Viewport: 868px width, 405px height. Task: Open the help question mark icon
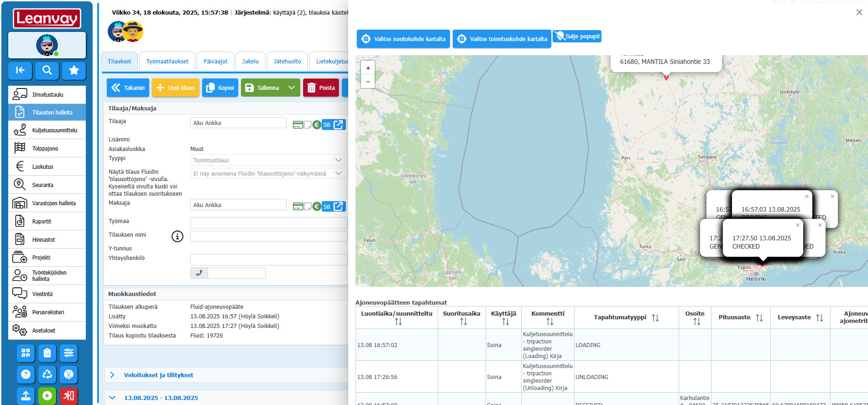[x=26, y=374]
